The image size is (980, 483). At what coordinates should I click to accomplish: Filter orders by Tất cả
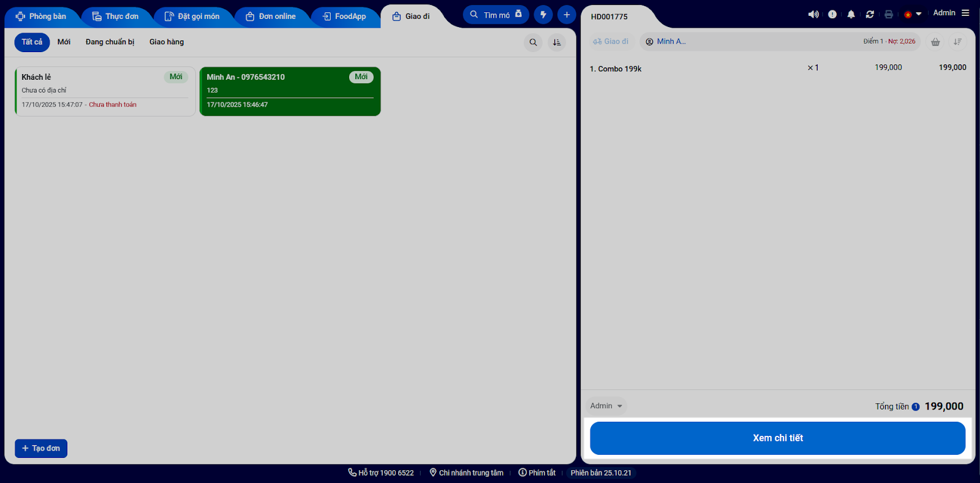(32, 42)
